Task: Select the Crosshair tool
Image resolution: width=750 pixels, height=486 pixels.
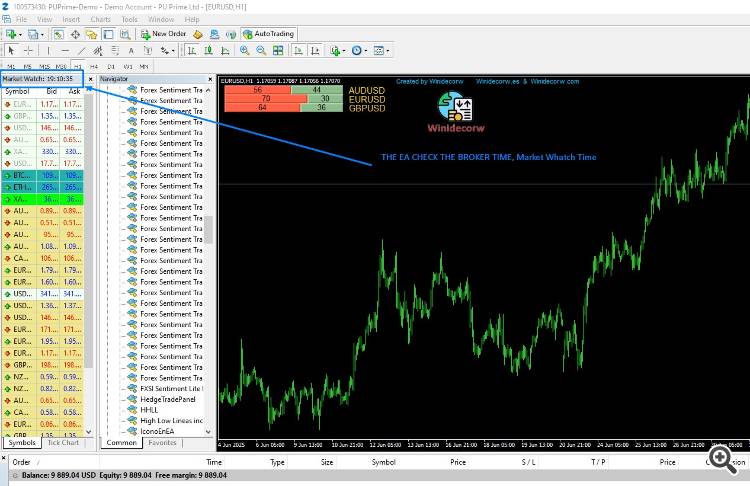Action: pyautogui.click(x=28, y=50)
